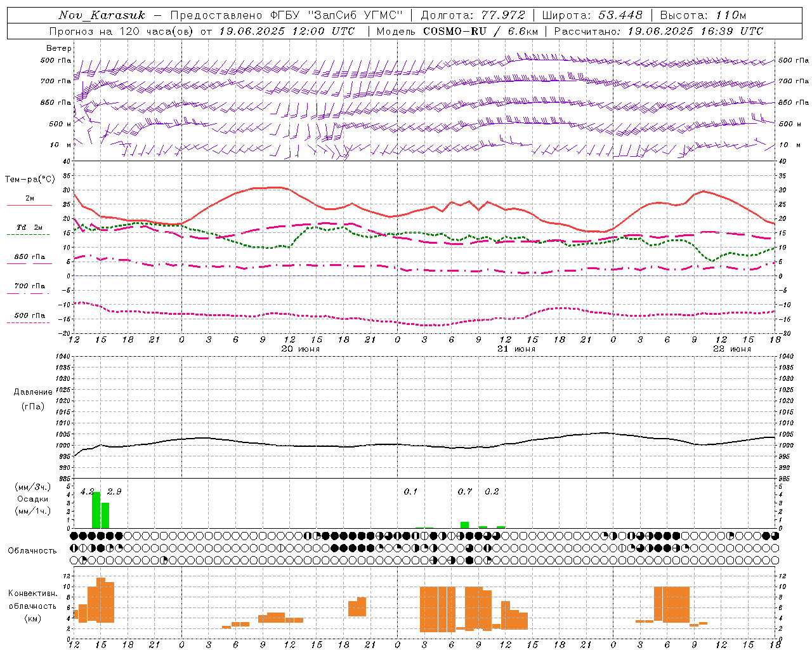Click the forecast start '19.06.2025 12:00 UTC'
The width and height of the screenshot is (812, 650).
click(287, 31)
